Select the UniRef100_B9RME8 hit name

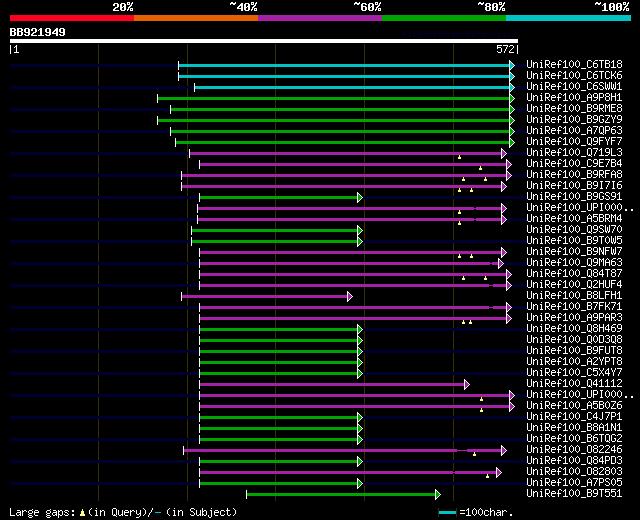point(574,109)
